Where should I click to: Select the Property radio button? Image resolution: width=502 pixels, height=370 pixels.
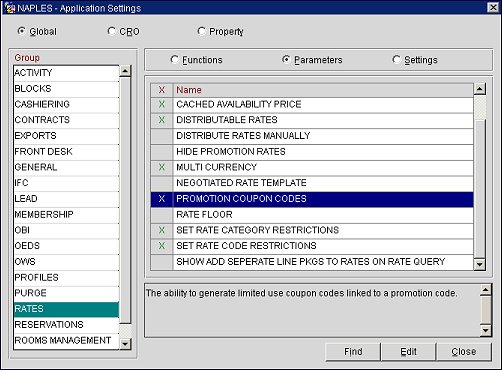(x=201, y=31)
